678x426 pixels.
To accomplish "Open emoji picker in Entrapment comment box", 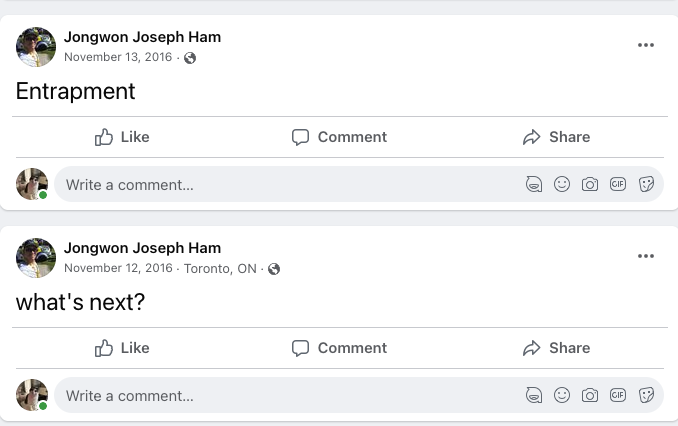I will click(562, 184).
